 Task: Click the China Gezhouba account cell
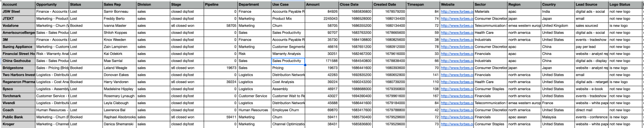[18, 61]
